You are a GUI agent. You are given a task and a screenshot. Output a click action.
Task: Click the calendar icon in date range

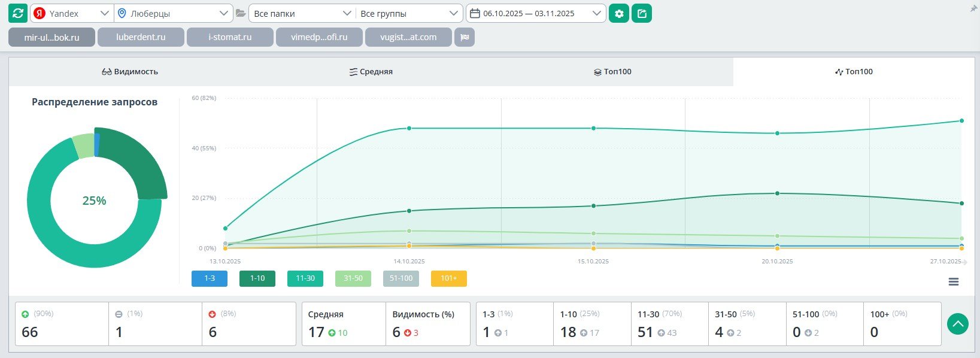tap(475, 13)
